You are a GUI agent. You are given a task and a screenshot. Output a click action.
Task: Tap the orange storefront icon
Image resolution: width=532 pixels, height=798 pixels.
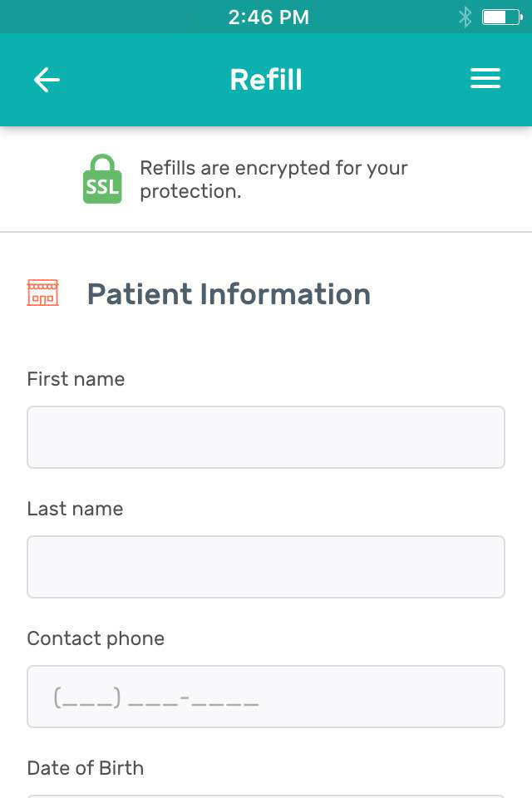click(43, 293)
